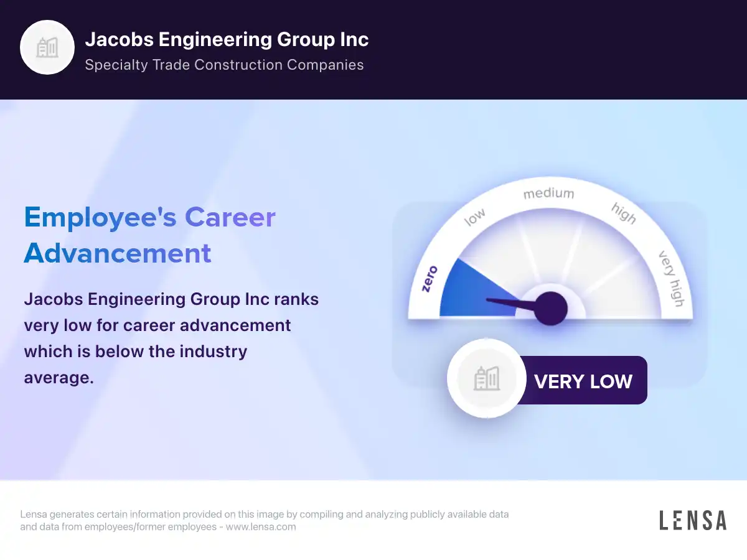Click the LENSA logo
Viewport: 747px width, 560px height.
[x=692, y=520]
